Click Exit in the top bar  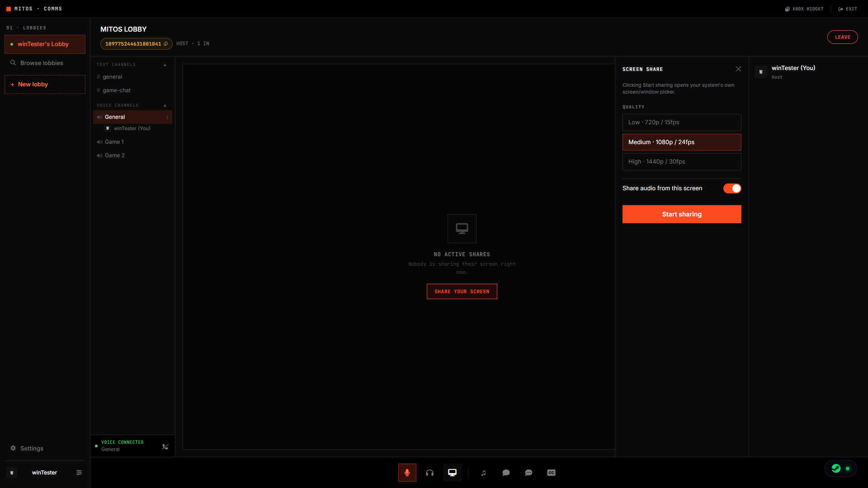848,9
